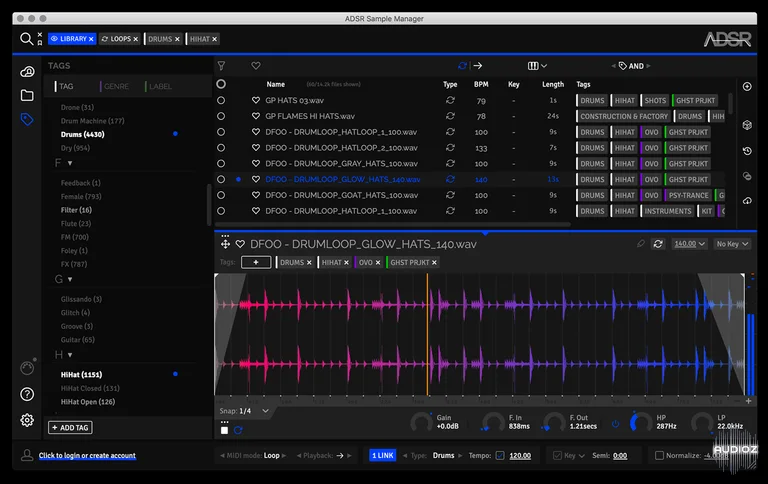Viewport: 768px width, 484px height.
Task: Click the search magnifier icon
Action: (x=26, y=39)
